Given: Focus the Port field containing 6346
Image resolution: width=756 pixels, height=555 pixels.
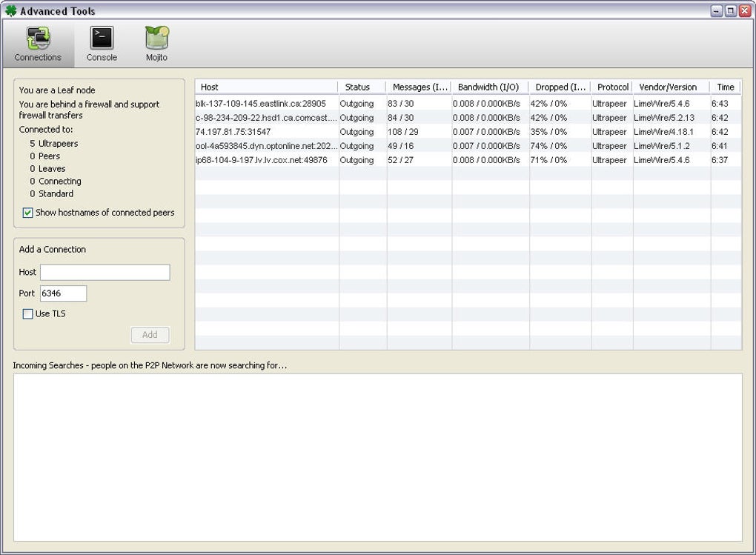Looking at the screenshot, I should (x=63, y=293).
